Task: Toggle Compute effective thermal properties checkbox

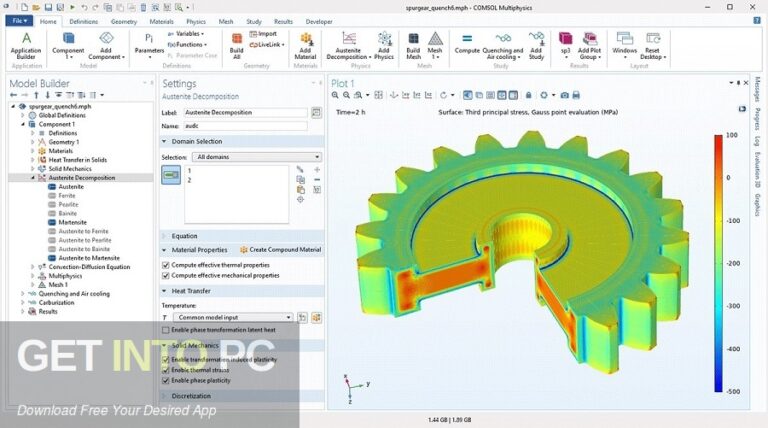Action: [x=166, y=265]
